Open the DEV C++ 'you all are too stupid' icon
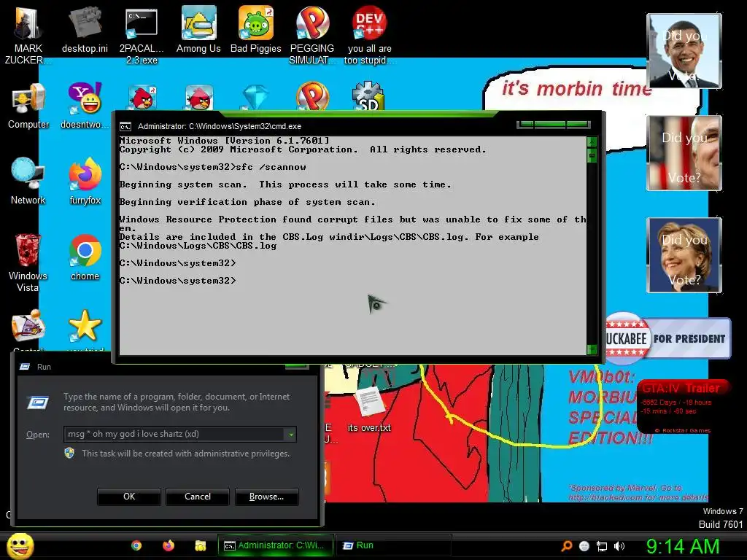This screenshot has height=560, width=747. tap(369, 35)
